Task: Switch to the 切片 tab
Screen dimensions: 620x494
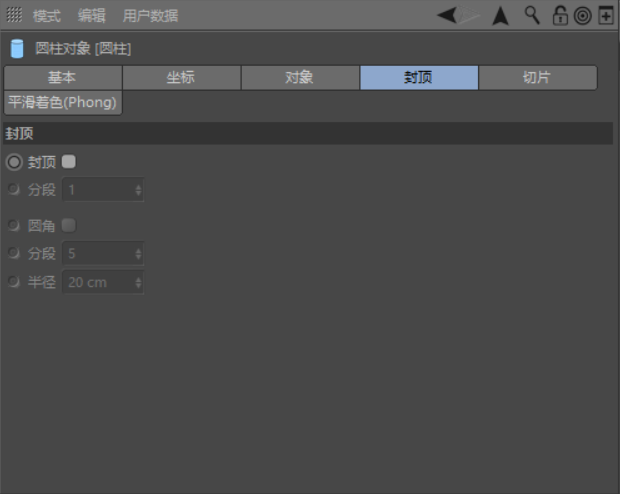Action: [x=538, y=78]
